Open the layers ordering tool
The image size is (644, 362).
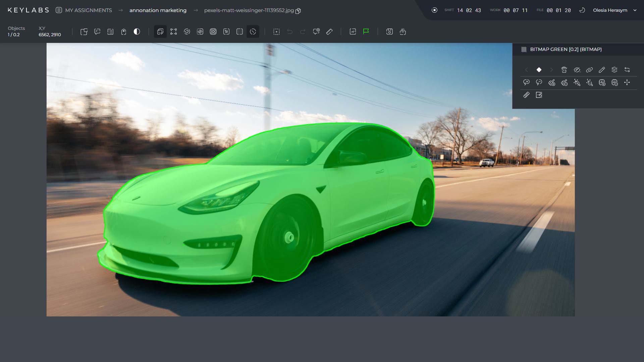tap(614, 69)
